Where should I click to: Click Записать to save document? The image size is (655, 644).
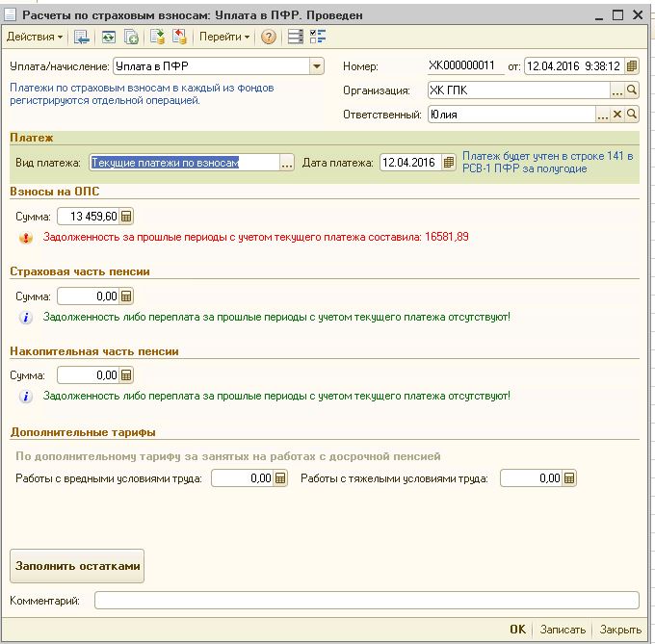[x=562, y=630]
